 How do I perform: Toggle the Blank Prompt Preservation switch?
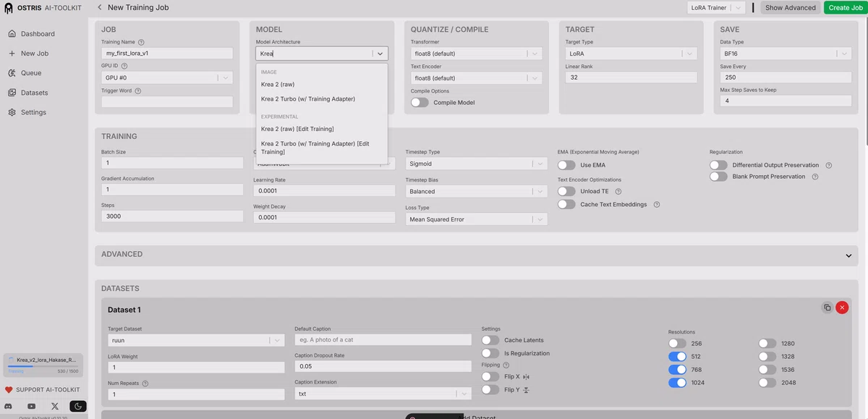pos(718,177)
